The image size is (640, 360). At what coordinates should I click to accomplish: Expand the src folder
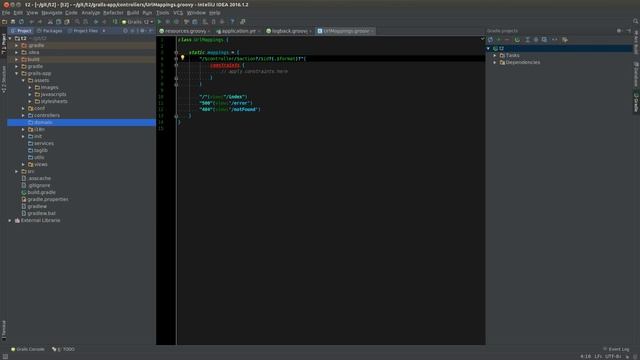click(17, 171)
